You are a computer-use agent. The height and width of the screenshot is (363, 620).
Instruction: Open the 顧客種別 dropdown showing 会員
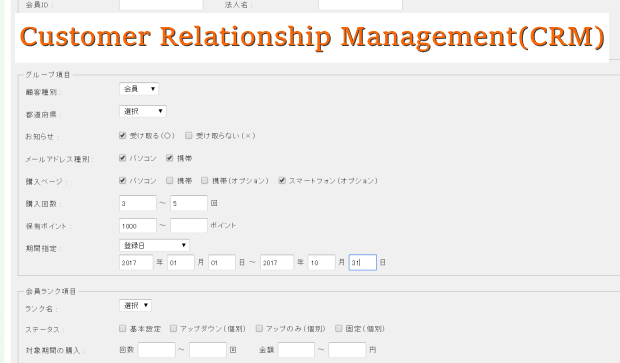[x=139, y=89]
